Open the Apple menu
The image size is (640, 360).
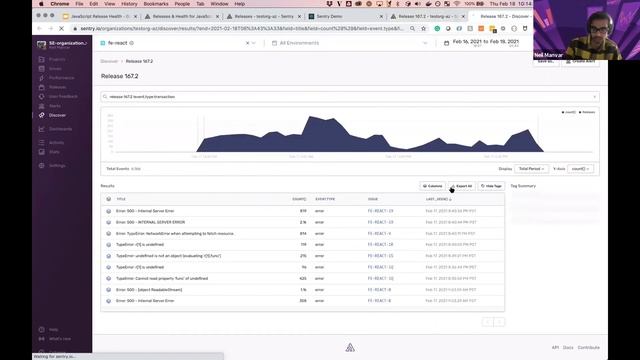tap(41, 4)
